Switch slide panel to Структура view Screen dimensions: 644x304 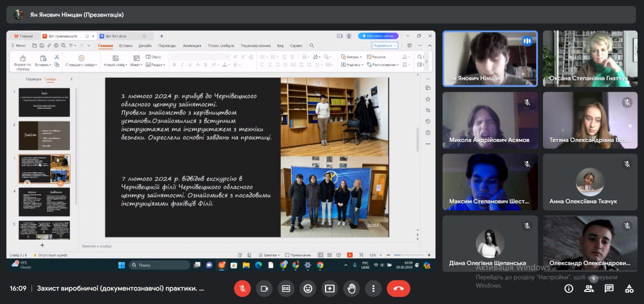point(34,79)
